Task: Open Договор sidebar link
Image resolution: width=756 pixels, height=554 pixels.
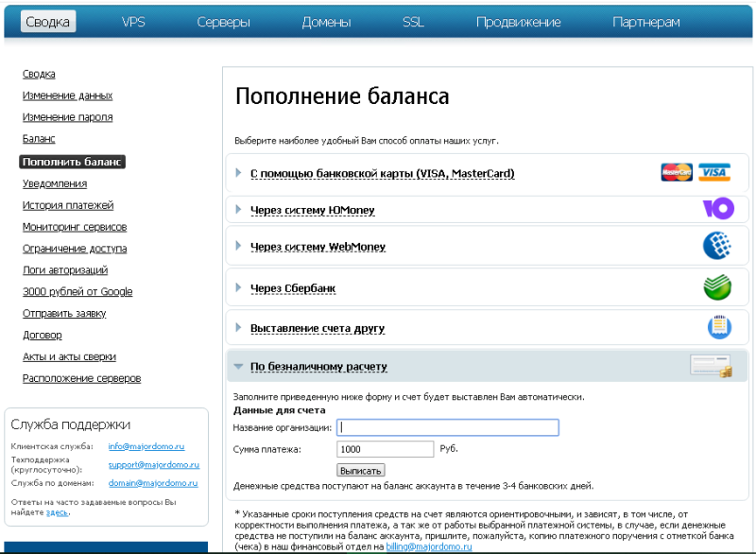Action: click(43, 335)
